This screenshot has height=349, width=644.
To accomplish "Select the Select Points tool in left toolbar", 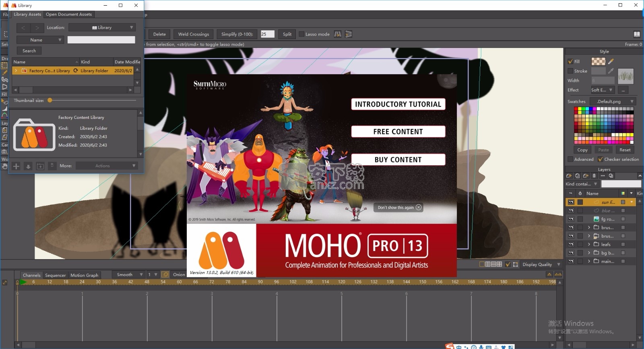I will coord(5,65).
